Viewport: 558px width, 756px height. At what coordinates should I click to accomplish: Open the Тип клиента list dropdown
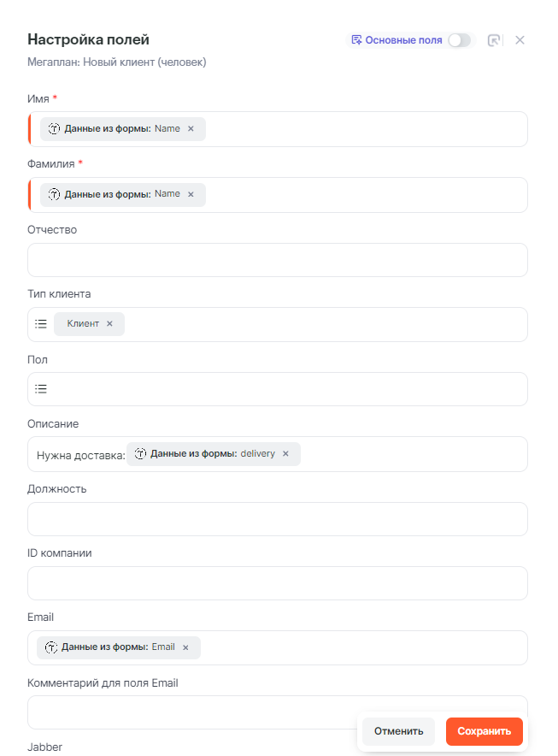coord(41,324)
